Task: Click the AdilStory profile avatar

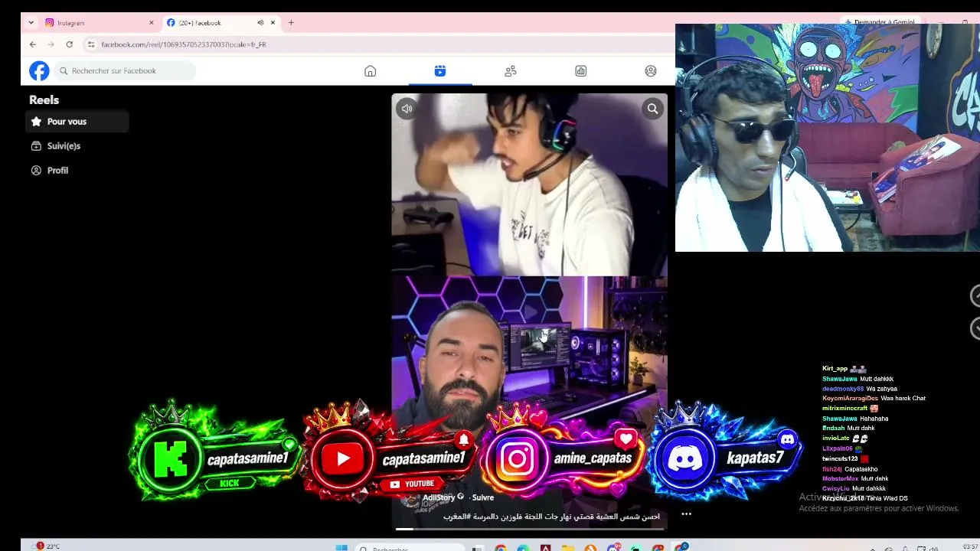Action: point(411,498)
